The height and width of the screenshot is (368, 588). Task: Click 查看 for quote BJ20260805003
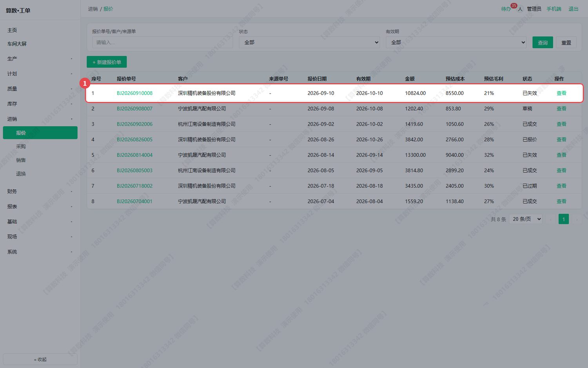coord(561,171)
